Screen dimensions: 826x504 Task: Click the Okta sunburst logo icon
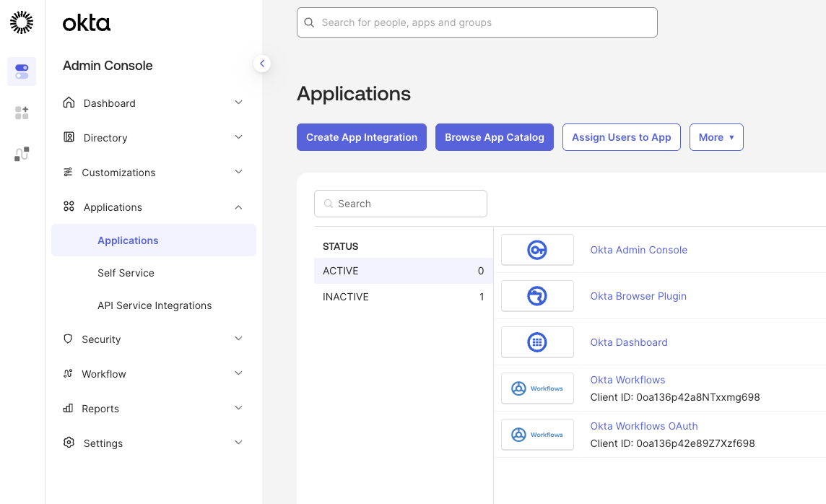click(x=22, y=22)
